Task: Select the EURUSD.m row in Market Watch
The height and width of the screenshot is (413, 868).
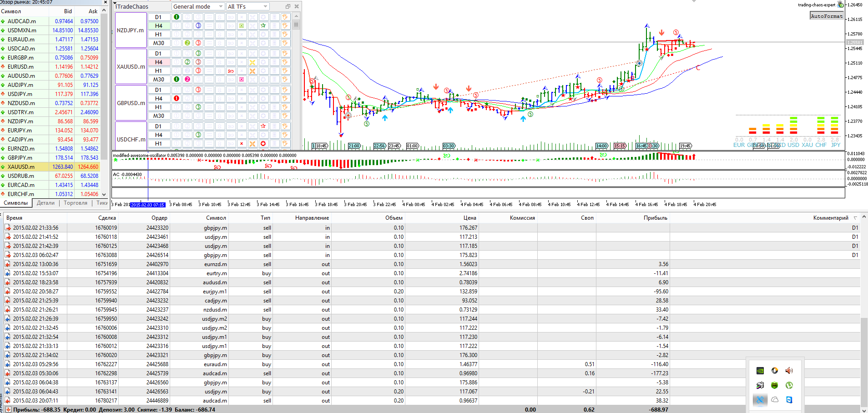Action: 50,66
